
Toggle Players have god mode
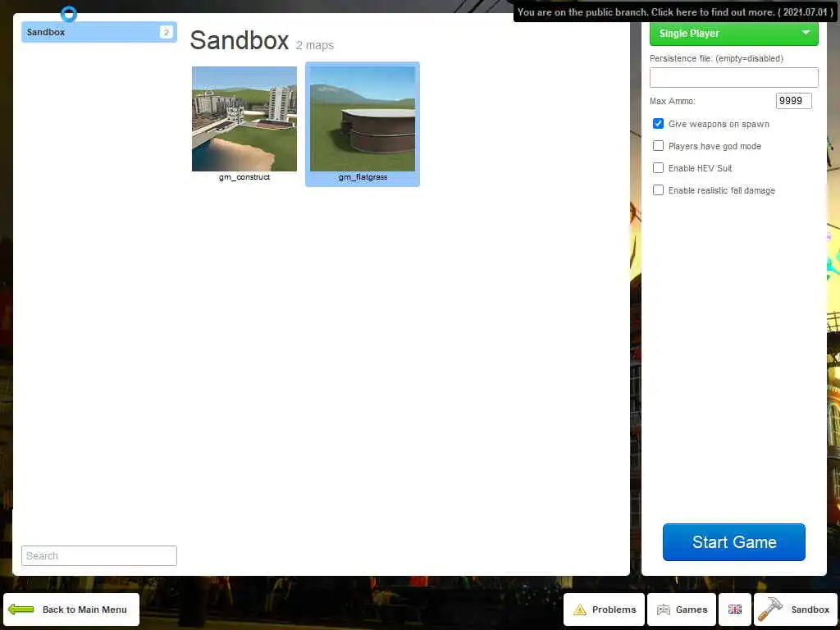coord(659,146)
